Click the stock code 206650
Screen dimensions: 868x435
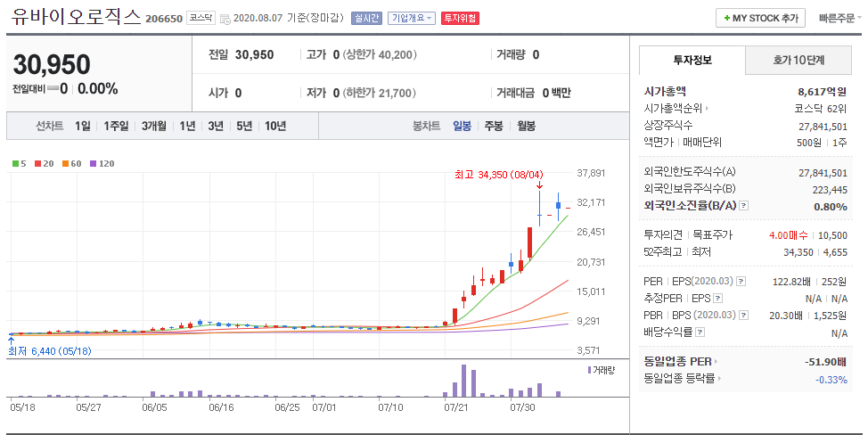(164, 19)
